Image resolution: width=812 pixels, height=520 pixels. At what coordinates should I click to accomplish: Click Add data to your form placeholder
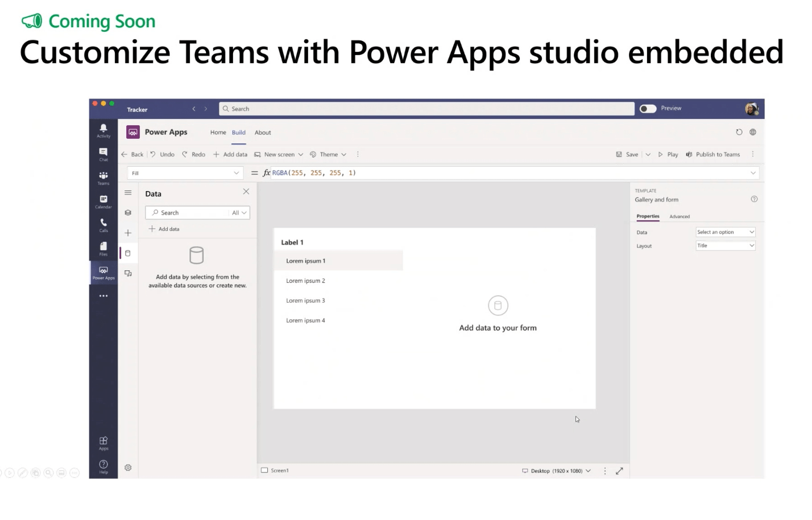(498, 314)
